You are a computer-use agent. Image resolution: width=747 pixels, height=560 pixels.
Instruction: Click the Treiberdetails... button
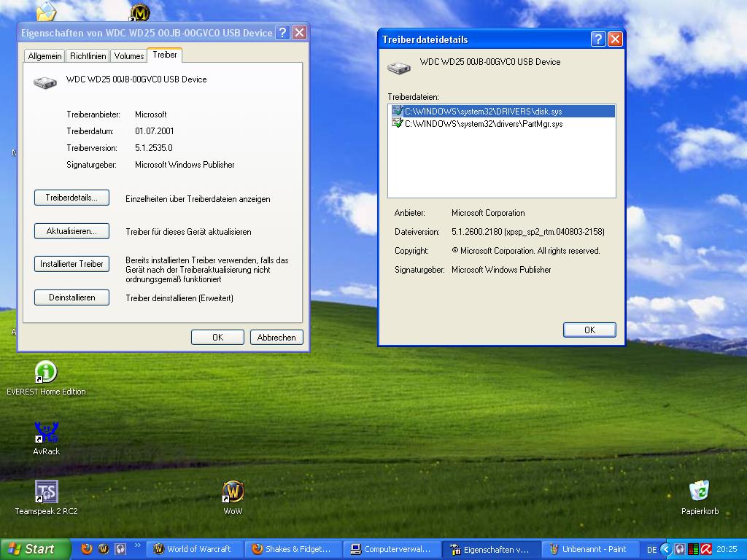pos(71,198)
